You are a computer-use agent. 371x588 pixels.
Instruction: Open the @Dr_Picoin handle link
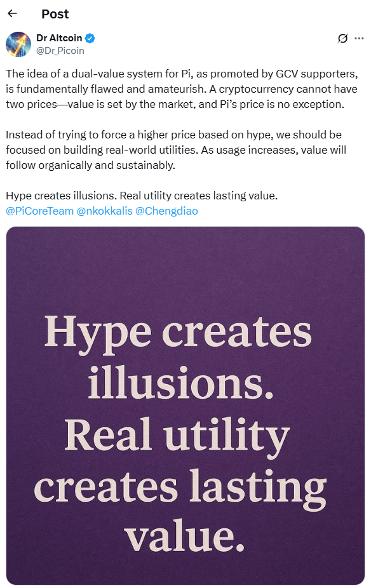point(60,51)
